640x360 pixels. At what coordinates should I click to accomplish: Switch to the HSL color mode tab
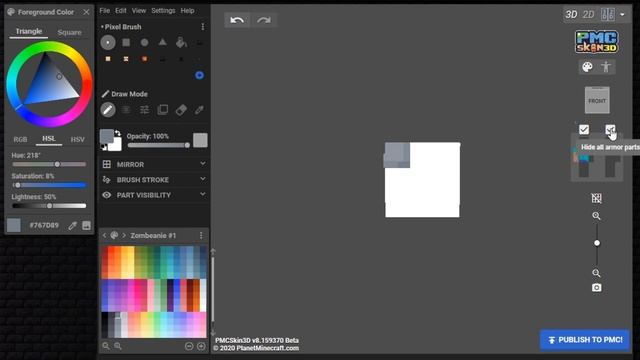pos(49,139)
